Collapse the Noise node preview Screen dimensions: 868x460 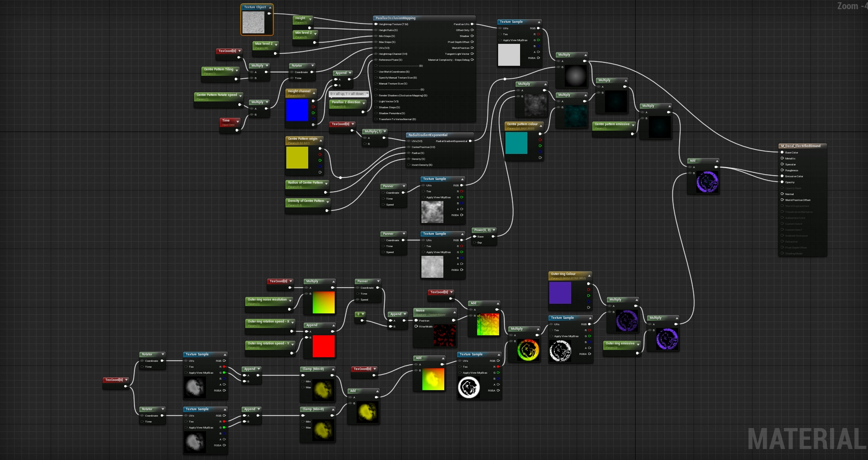(x=454, y=312)
